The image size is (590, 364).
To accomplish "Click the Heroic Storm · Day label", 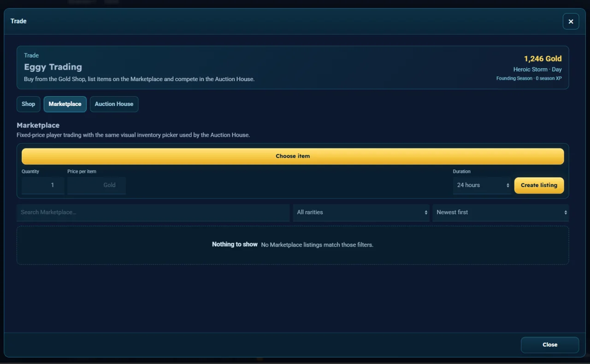I will [x=537, y=70].
